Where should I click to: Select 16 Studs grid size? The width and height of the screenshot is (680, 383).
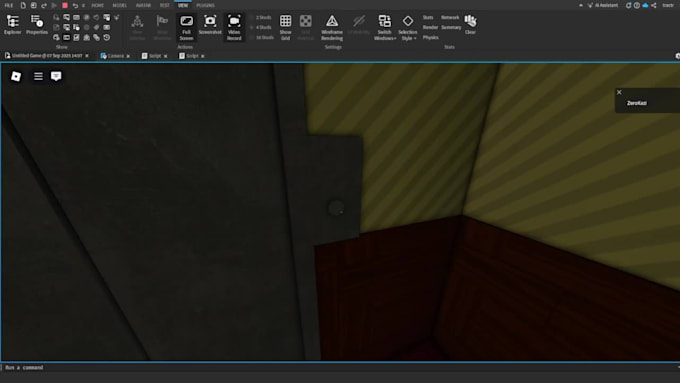coord(262,37)
